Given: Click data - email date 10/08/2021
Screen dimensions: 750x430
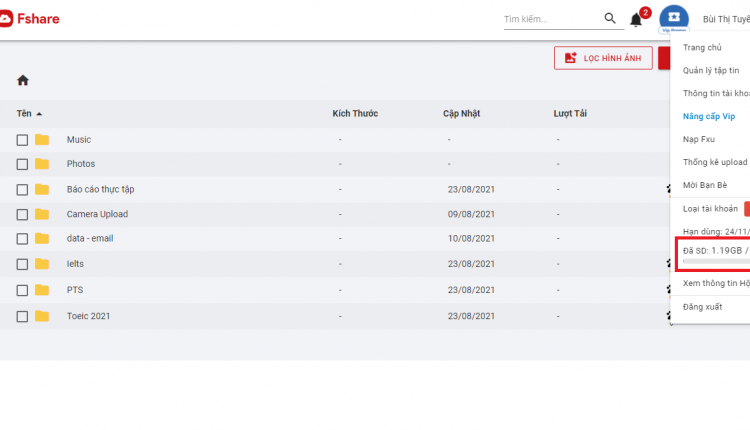Looking at the screenshot, I should point(471,238).
